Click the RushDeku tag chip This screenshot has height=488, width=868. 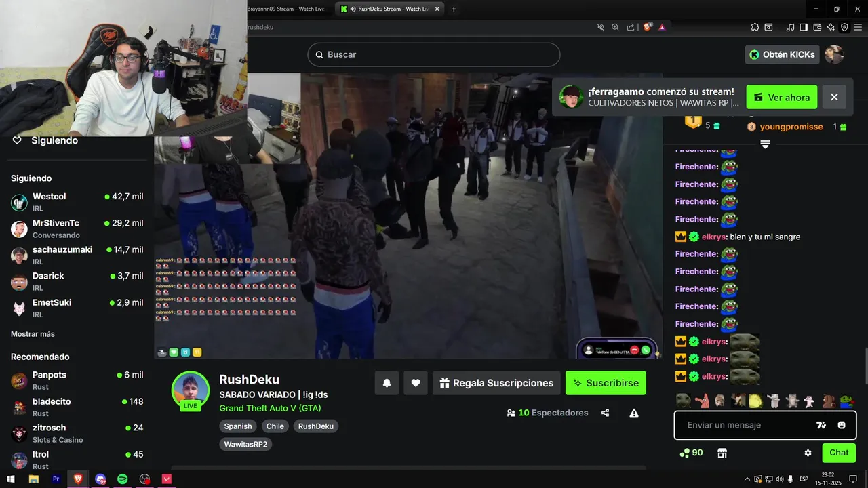click(x=316, y=426)
